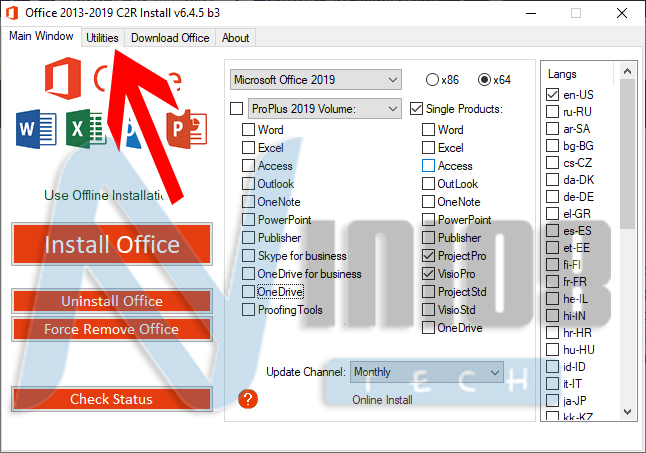Check OneDrive under ProPlus 2019 Volume

coord(248,292)
